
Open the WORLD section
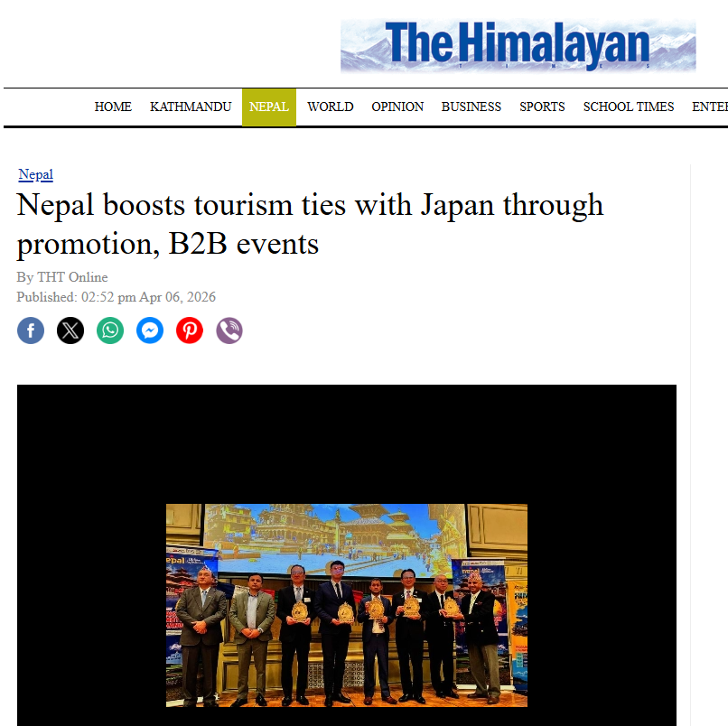pos(330,107)
